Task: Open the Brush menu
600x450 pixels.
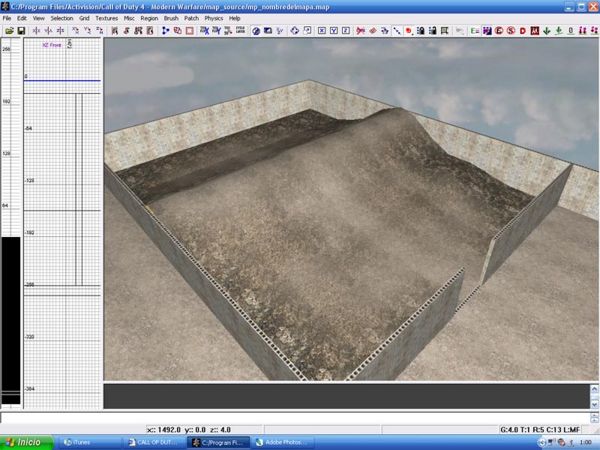Action: [171, 18]
